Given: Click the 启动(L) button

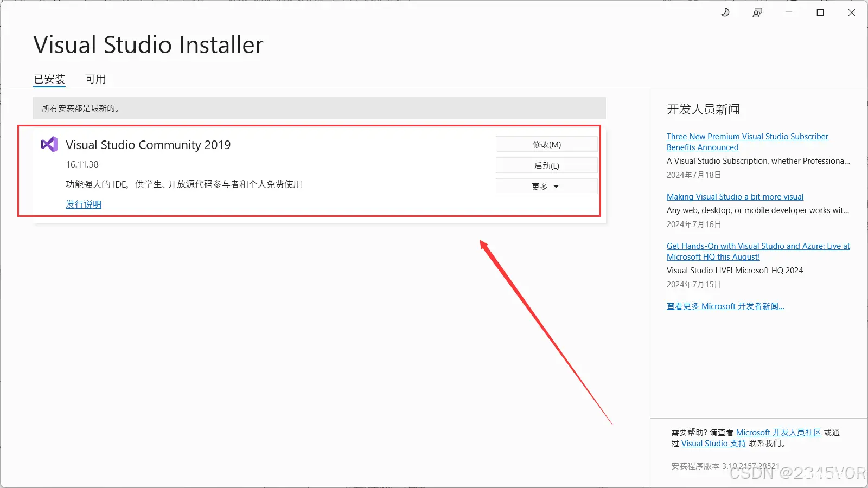Looking at the screenshot, I should point(547,165).
